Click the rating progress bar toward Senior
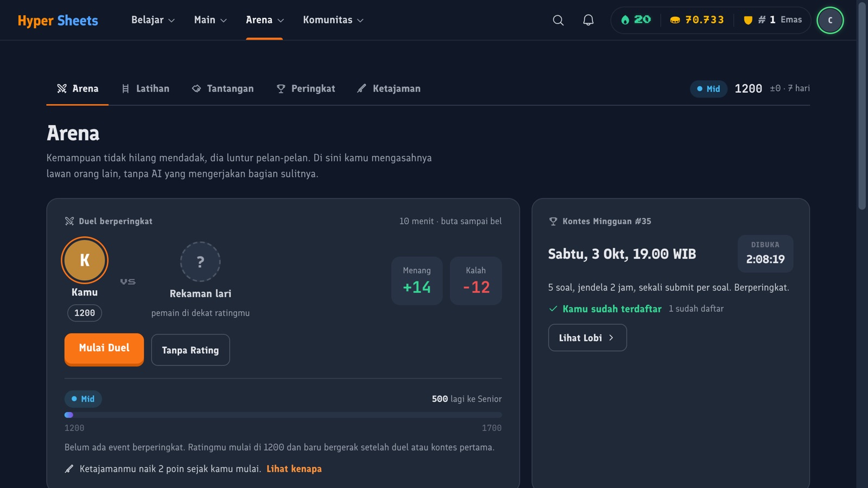Image resolution: width=868 pixels, height=488 pixels. coord(283,415)
